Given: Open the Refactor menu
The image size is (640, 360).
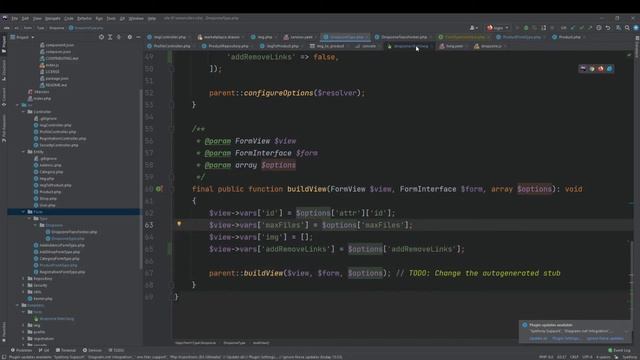Looking at the screenshot, I should tap(84, 18).
